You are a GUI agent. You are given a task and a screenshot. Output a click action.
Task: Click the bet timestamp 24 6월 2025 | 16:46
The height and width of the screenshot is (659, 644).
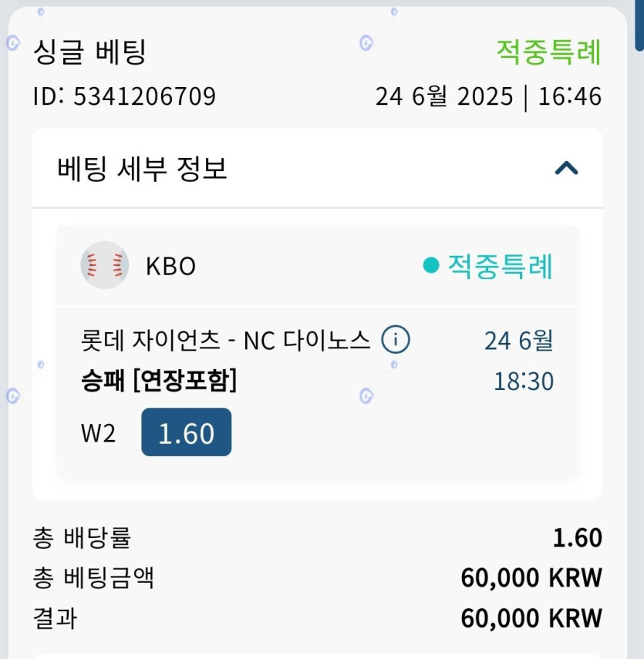click(x=488, y=96)
